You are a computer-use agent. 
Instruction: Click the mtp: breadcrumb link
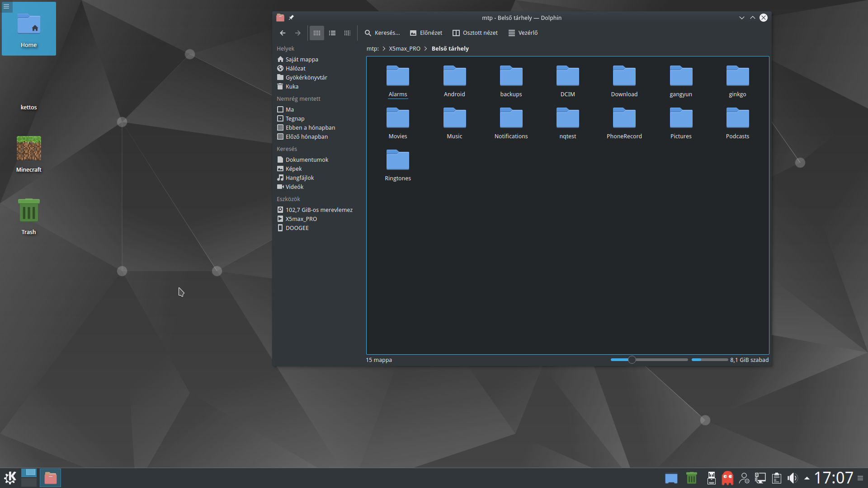pyautogui.click(x=373, y=49)
